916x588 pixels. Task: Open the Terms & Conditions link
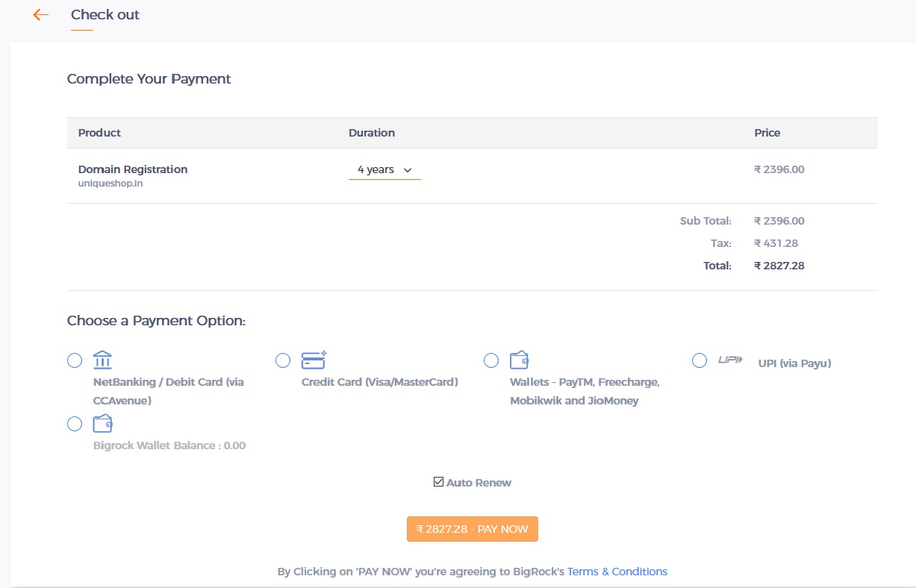pyautogui.click(x=617, y=572)
